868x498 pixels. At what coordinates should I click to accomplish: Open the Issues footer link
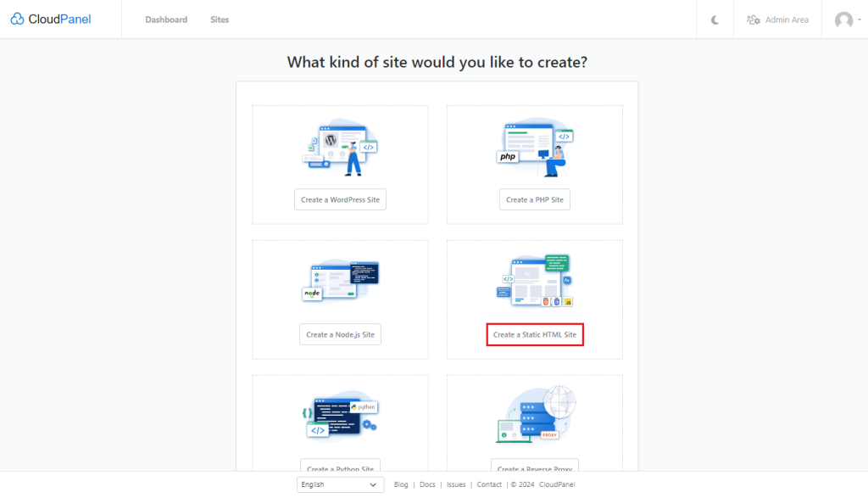pos(456,484)
